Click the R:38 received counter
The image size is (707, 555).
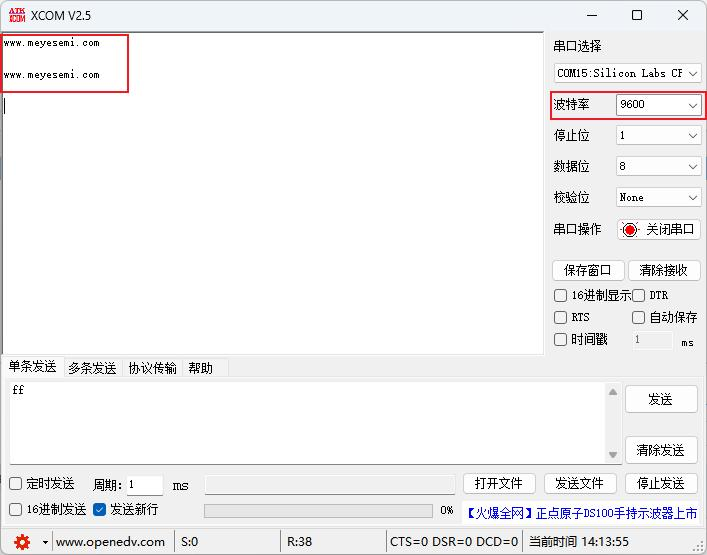click(299, 542)
